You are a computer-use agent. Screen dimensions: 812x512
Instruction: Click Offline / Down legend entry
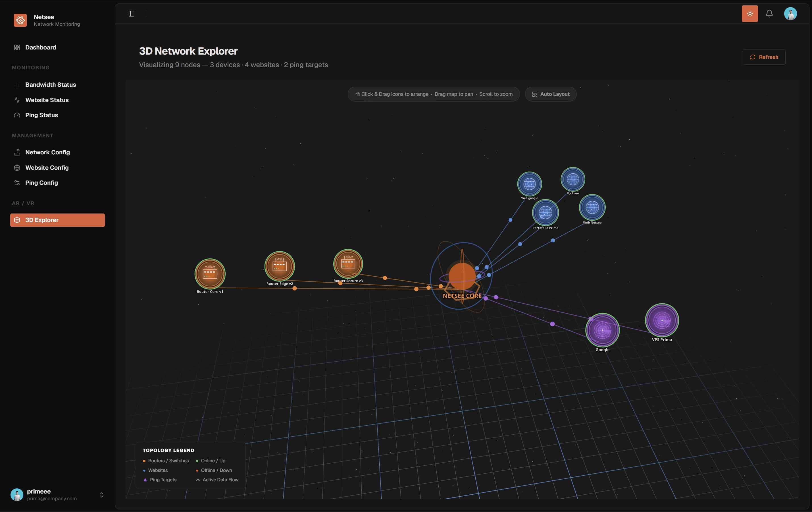(x=214, y=470)
